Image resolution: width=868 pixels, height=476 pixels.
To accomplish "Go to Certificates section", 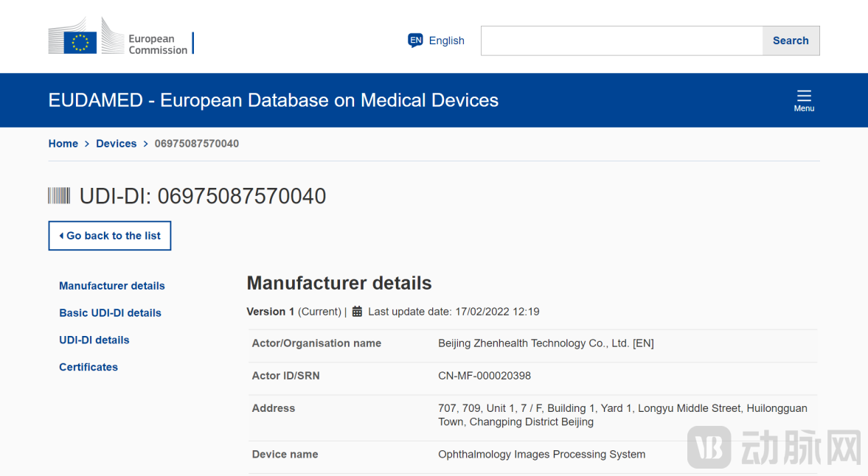I will coord(88,367).
